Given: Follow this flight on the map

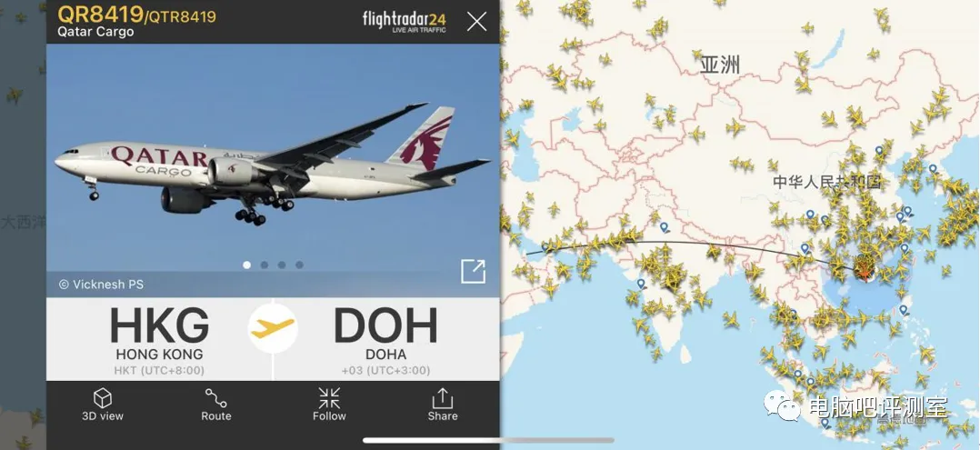Looking at the screenshot, I should 329,405.
